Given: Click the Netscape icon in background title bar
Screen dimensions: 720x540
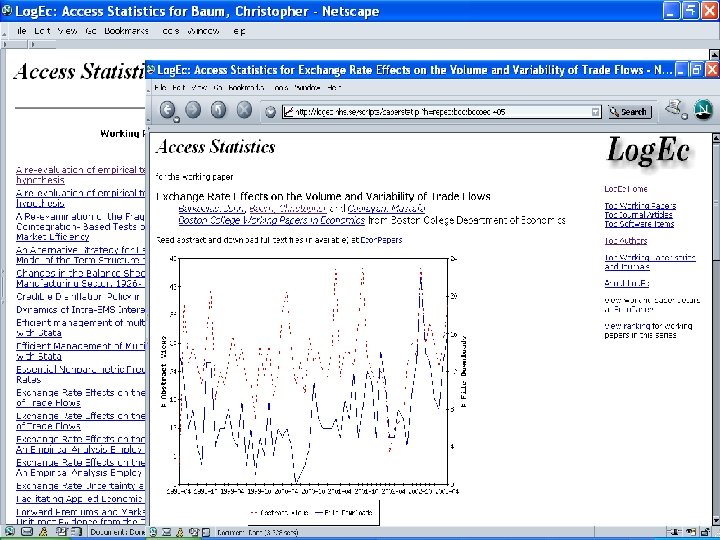Looking at the screenshot, I should [7, 11].
